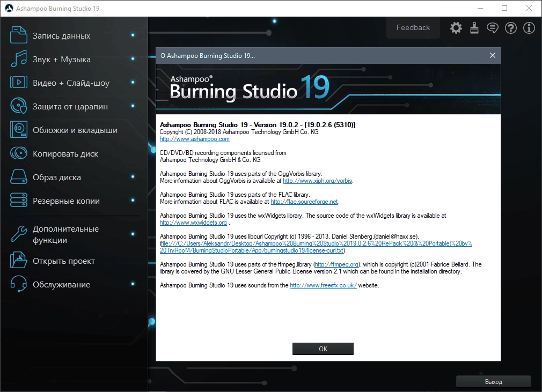
Task: Click the Дополнительные функции wrench icon
Action: pos(18,234)
